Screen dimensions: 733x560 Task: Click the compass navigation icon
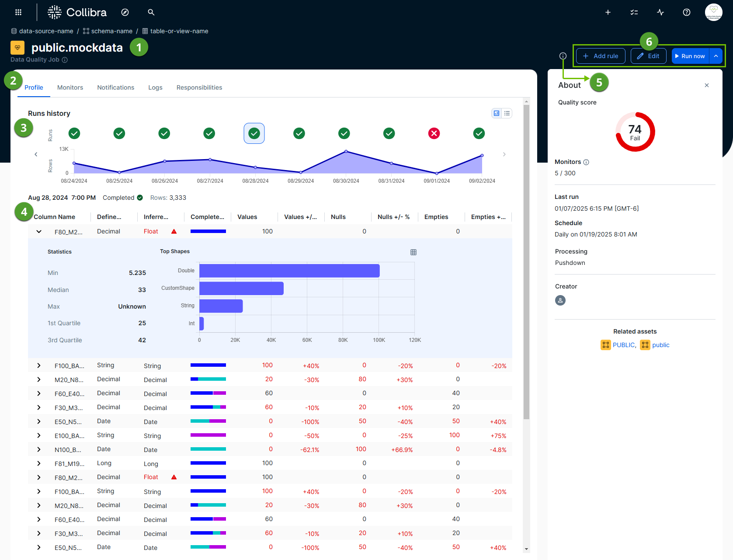pos(125,12)
